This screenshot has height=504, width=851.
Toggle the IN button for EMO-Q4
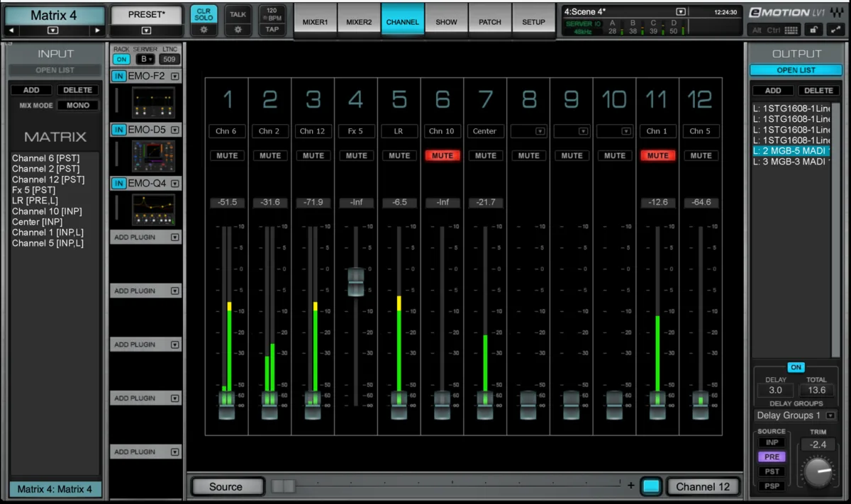[x=118, y=184]
